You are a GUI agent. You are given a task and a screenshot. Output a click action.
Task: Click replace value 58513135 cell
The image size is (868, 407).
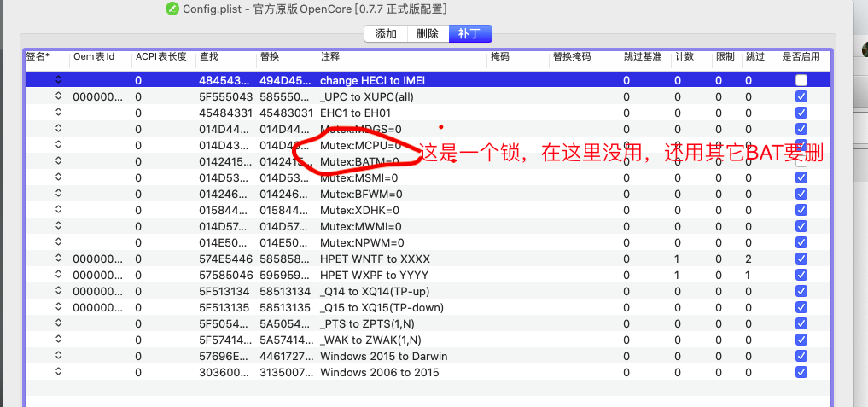(x=285, y=307)
